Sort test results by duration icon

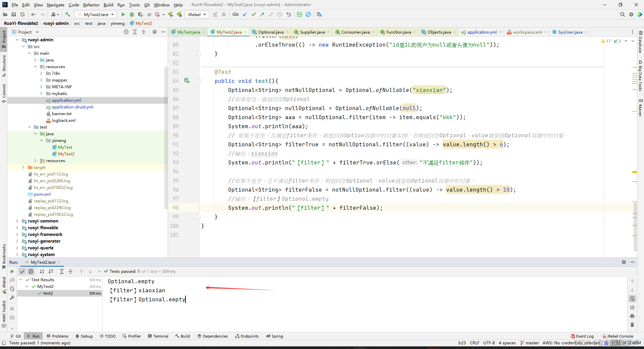tap(51, 271)
